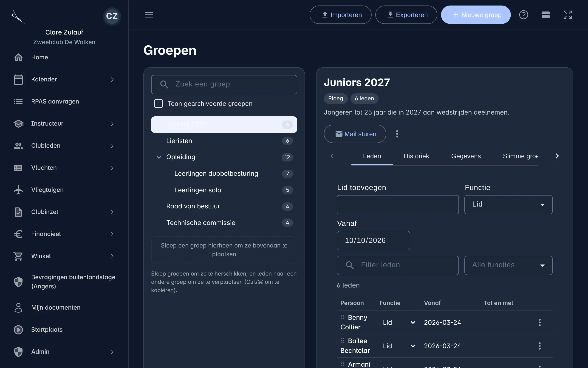Switch to the Gegevens tab
This screenshot has width=588, height=368.
tap(466, 156)
